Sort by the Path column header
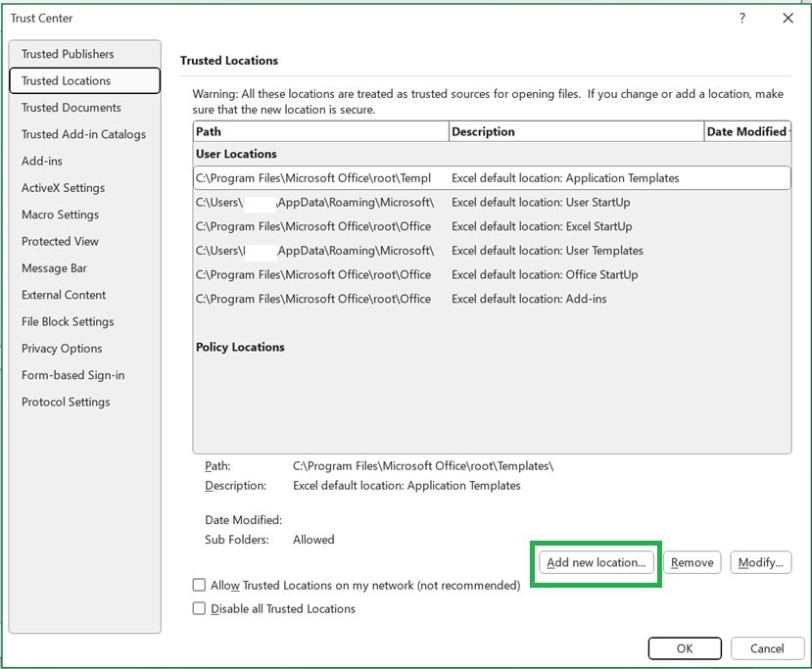This screenshot has height=669, width=812. tap(321, 131)
